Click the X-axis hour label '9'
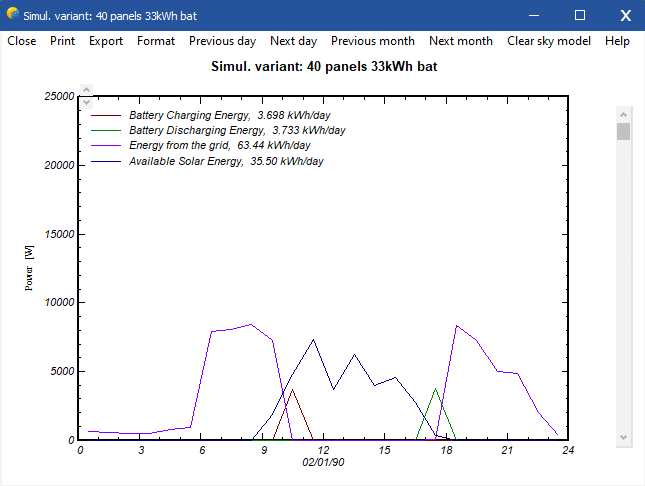 [x=264, y=450]
